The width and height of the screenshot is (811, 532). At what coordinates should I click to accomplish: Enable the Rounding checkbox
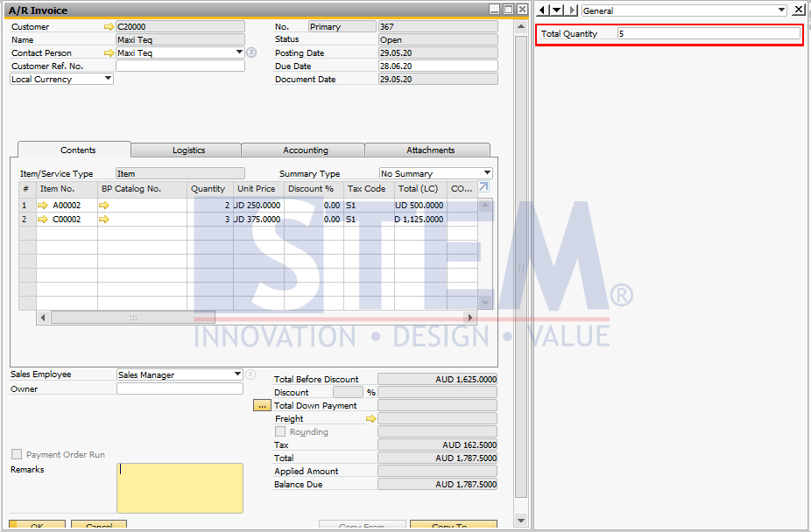pos(279,431)
